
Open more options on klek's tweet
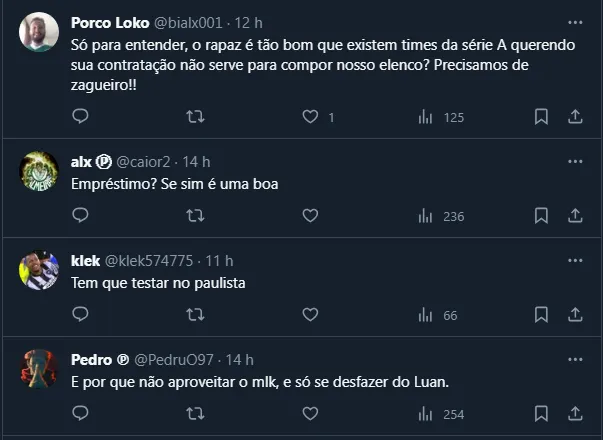click(x=575, y=260)
